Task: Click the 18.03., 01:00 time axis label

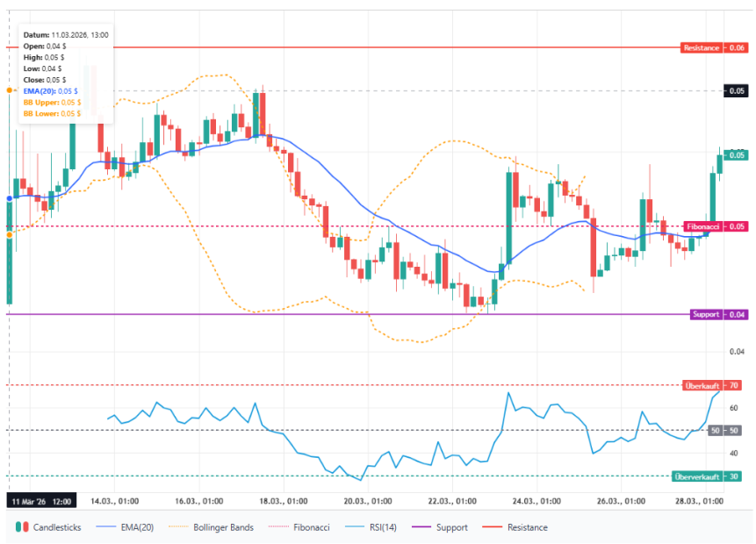Action: pos(284,501)
